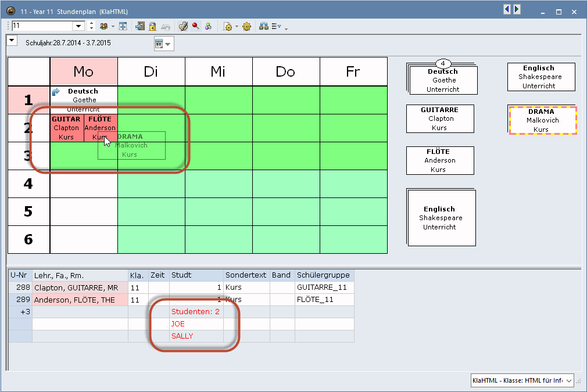Click the GUITARRE Clapton Kurs card

click(440, 118)
